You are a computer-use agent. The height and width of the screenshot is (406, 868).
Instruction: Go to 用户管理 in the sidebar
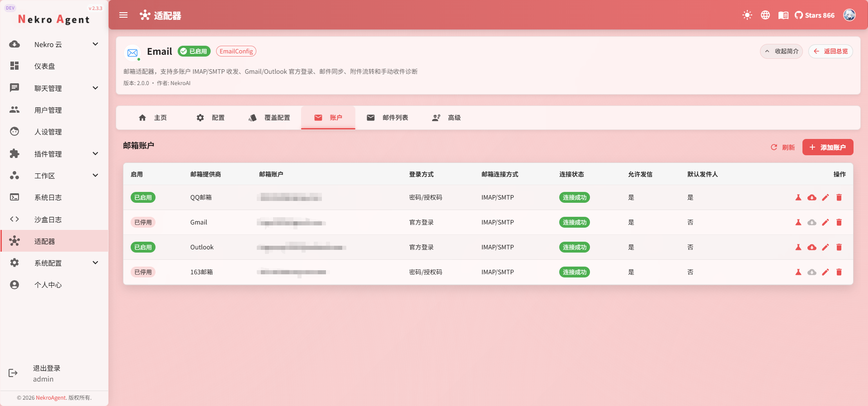pyautogui.click(x=54, y=110)
